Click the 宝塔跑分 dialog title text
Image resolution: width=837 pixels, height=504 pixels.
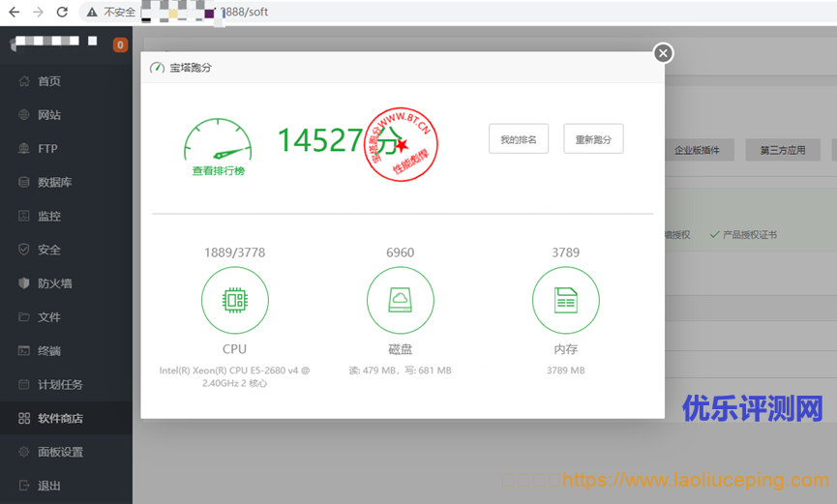191,68
